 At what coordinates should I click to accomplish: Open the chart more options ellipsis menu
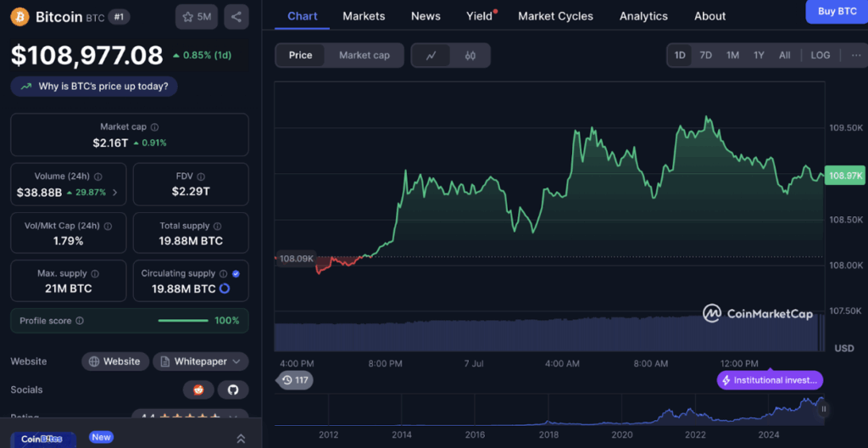[855, 55]
